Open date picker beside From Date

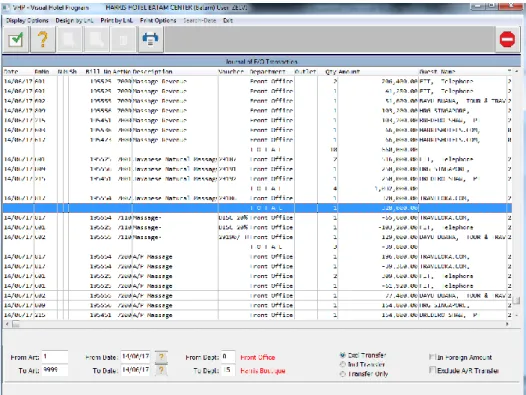pos(161,357)
